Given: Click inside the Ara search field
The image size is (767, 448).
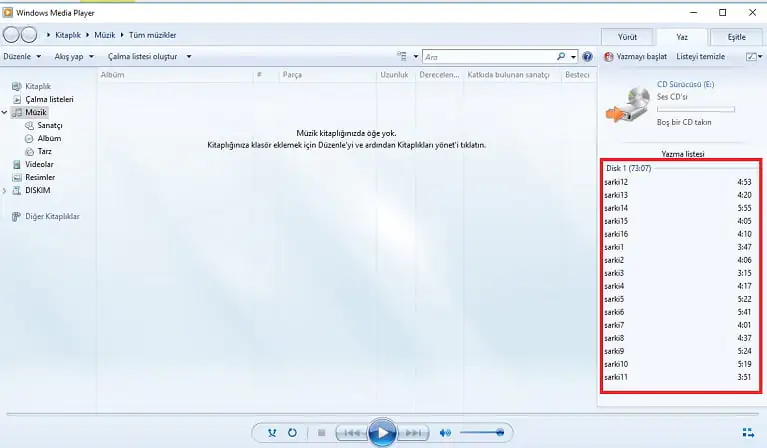Looking at the screenshot, I should (x=489, y=57).
